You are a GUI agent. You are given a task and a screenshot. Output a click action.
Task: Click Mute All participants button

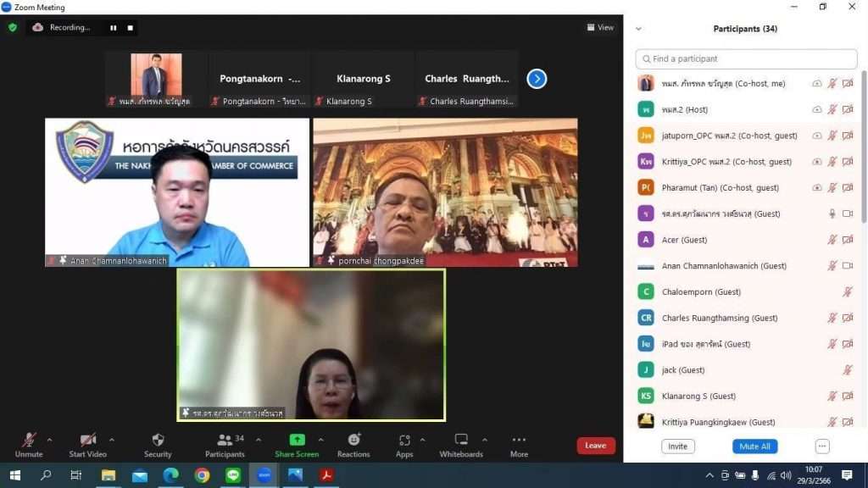pyautogui.click(x=754, y=446)
